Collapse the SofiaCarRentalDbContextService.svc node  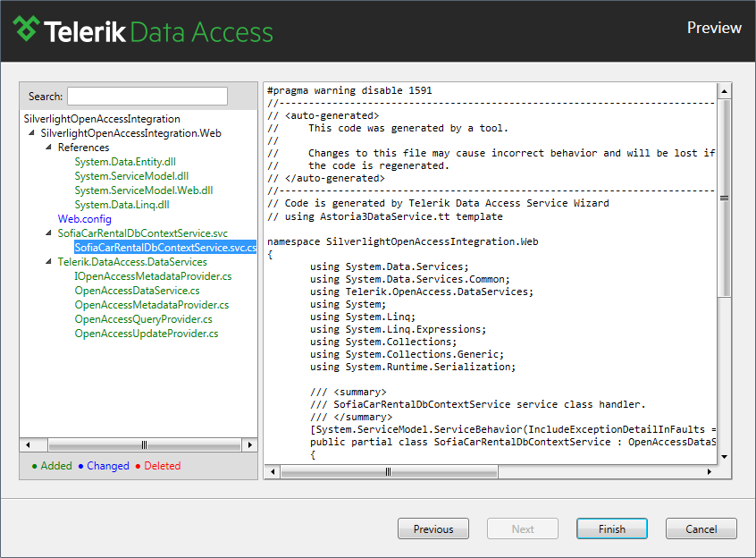coord(48,232)
